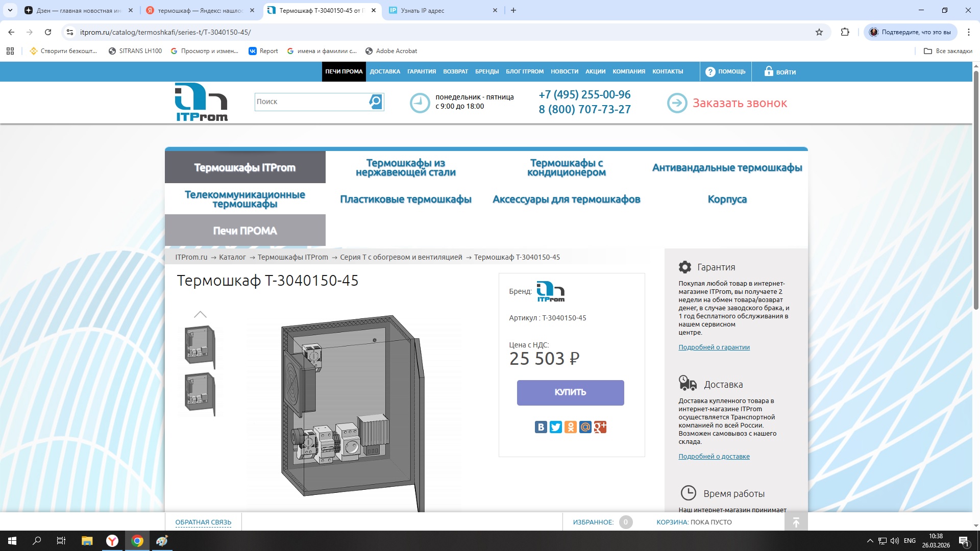The image size is (980, 551).
Task: Click the Поиск search field
Action: pos(311,102)
